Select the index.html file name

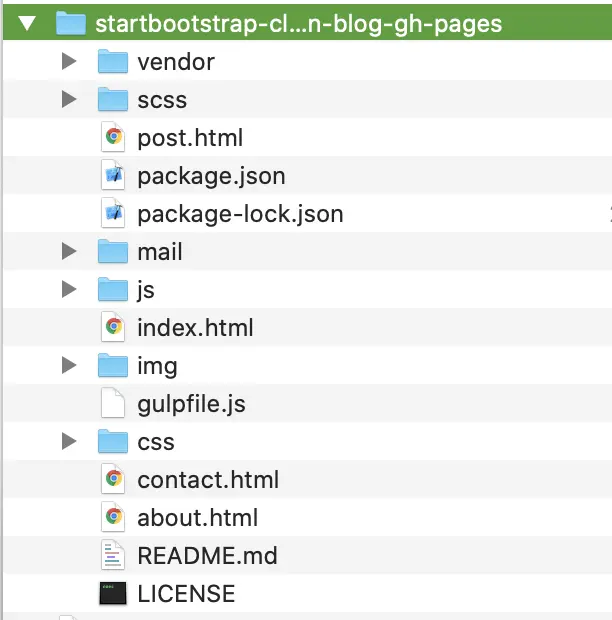click(195, 327)
